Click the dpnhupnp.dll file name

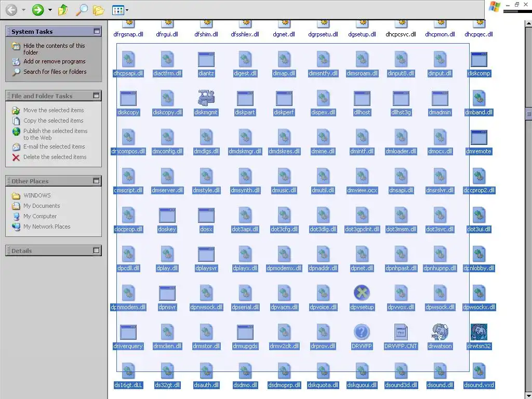tap(440, 268)
